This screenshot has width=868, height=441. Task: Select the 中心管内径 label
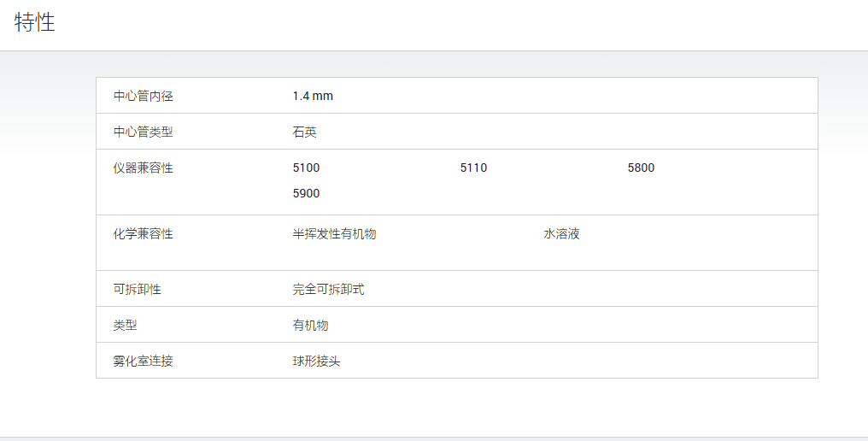(x=144, y=96)
